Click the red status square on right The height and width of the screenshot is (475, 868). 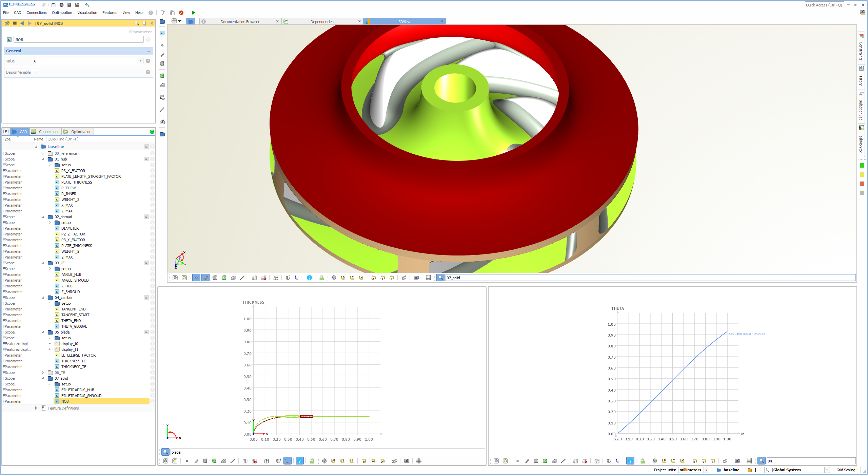point(862,184)
